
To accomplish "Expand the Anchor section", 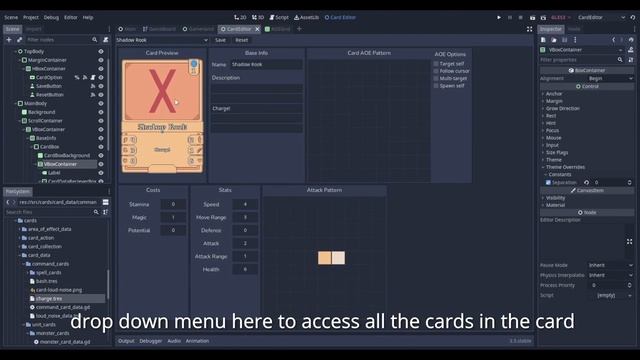I will point(554,93).
